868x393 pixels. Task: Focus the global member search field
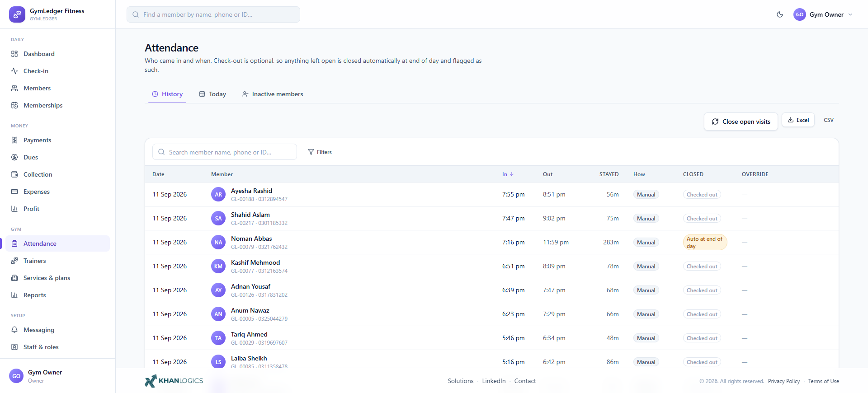(x=213, y=14)
